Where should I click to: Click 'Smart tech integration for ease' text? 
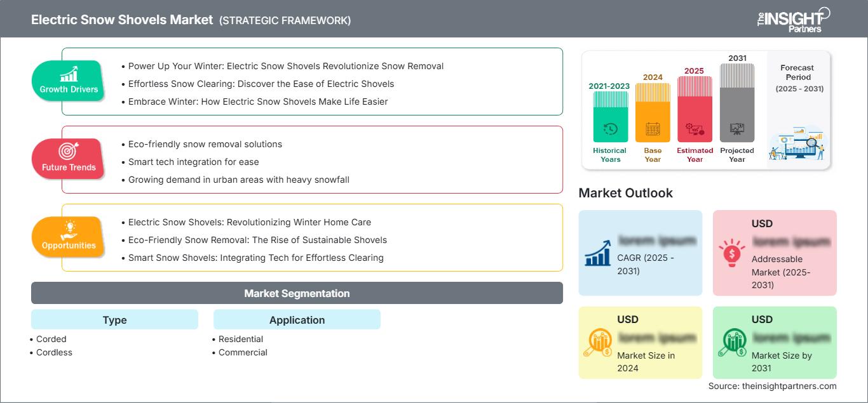pyautogui.click(x=194, y=162)
